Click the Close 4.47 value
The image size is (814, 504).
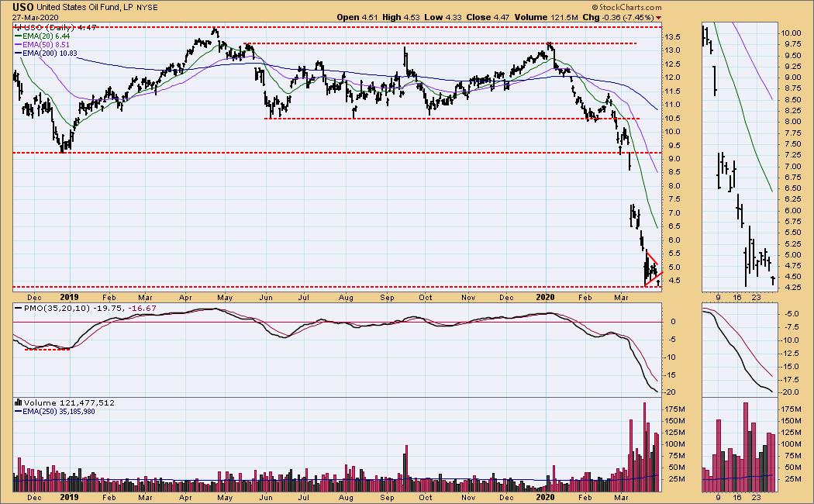coord(488,17)
